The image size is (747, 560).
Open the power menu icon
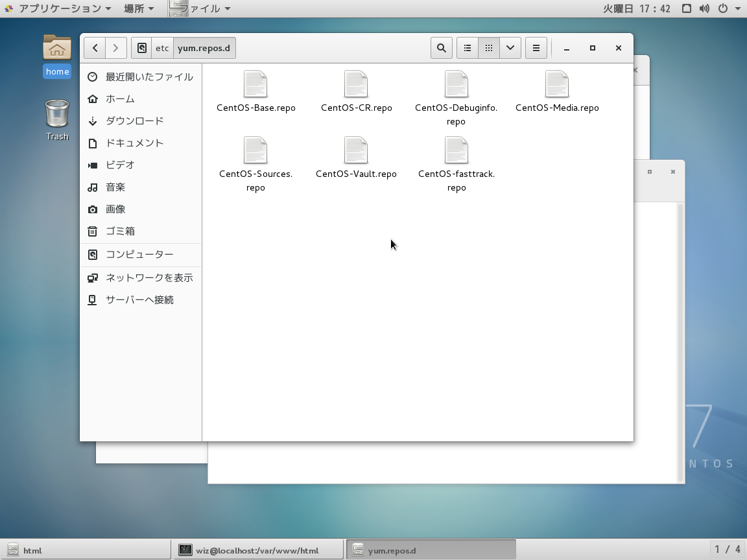[723, 8]
